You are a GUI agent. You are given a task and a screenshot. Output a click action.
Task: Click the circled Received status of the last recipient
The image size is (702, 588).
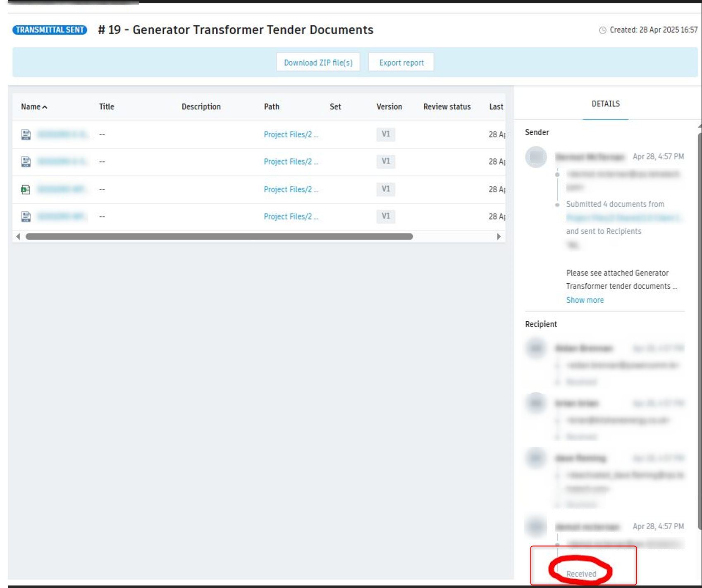click(581, 574)
